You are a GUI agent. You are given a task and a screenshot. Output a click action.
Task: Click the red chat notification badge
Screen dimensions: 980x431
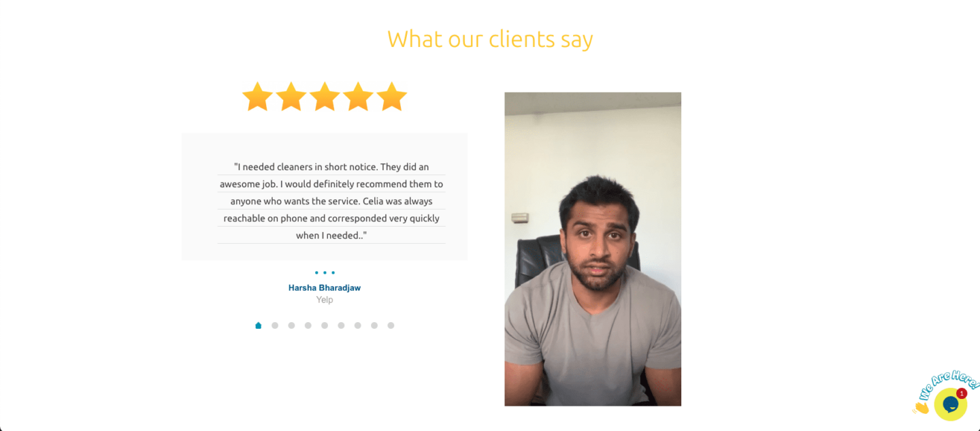tap(962, 394)
